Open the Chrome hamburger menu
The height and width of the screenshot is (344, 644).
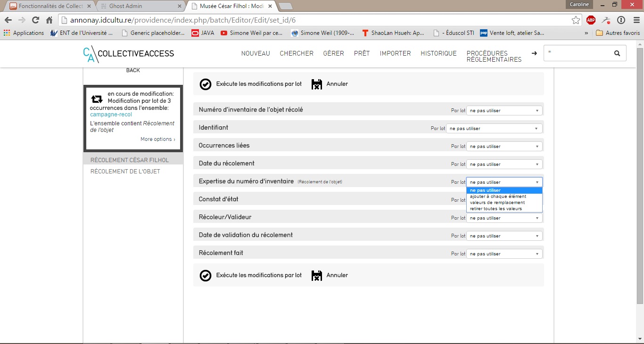[x=636, y=20]
